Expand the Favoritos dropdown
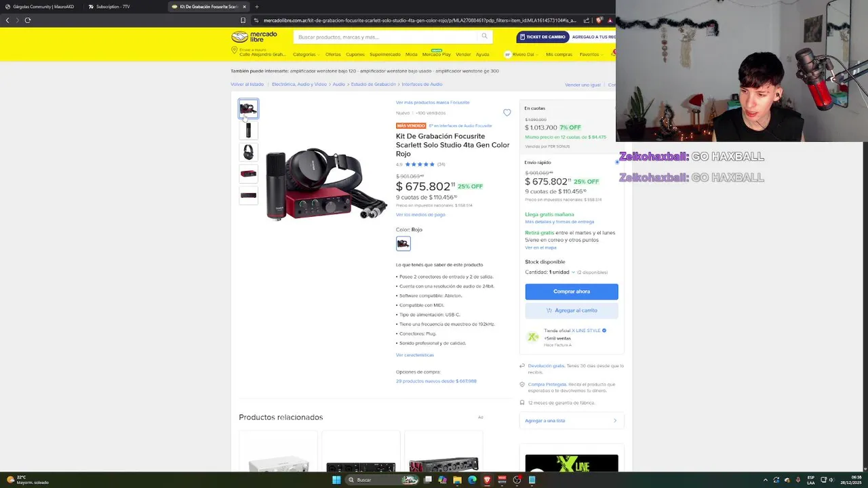This screenshot has width=868, height=488. [x=591, y=54]
